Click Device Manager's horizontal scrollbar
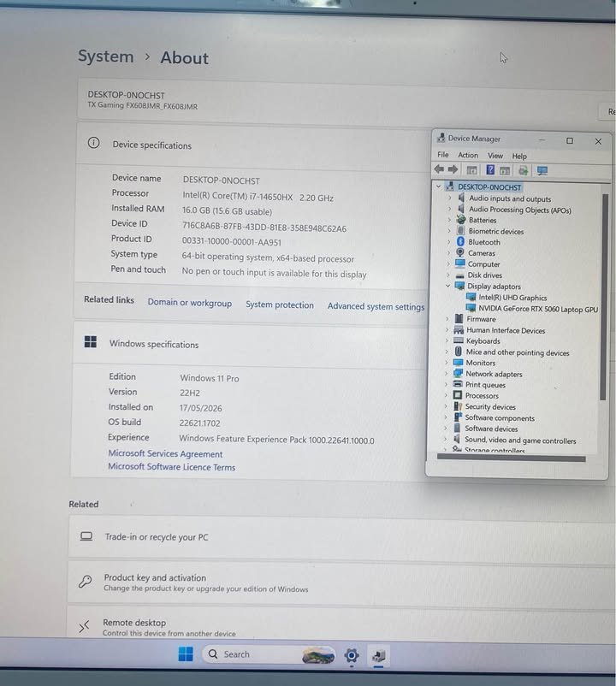The image size is (616, 686). 511,458
